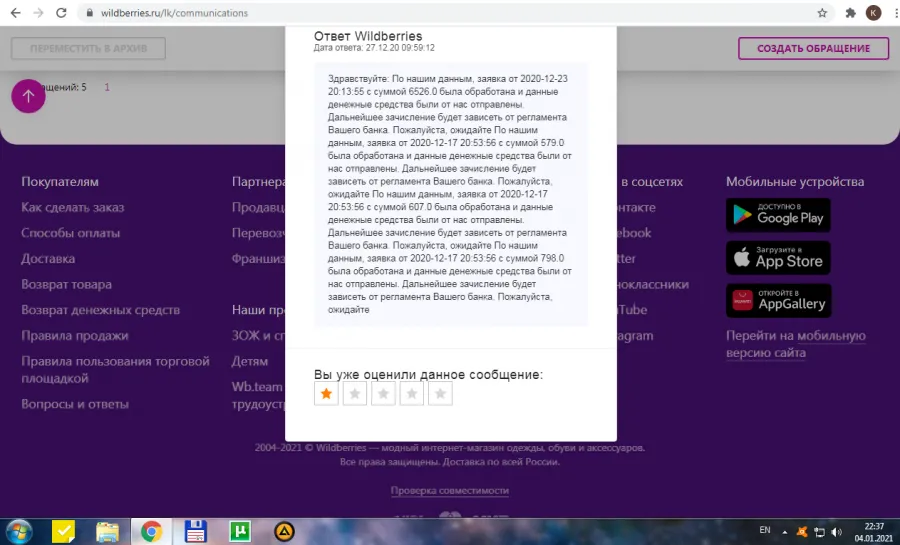Click the orange antivirus tray icon

pyautogui.click(x=802, y=532)
